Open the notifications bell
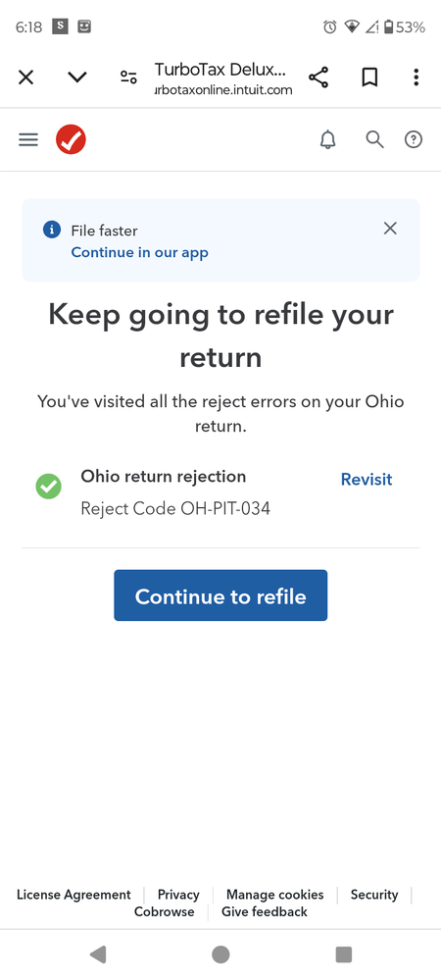The image size is (441, 980). [x=328, y=140]
